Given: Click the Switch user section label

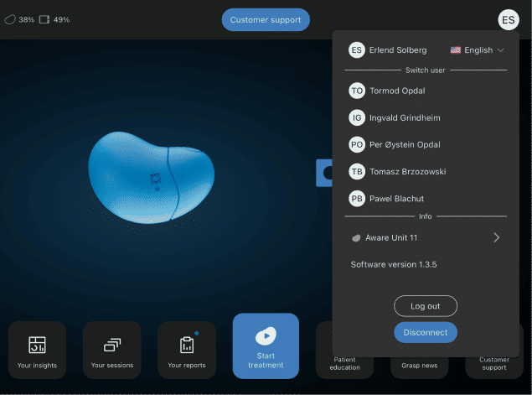Looking at the screenshot, I should (x=425, y=70).
